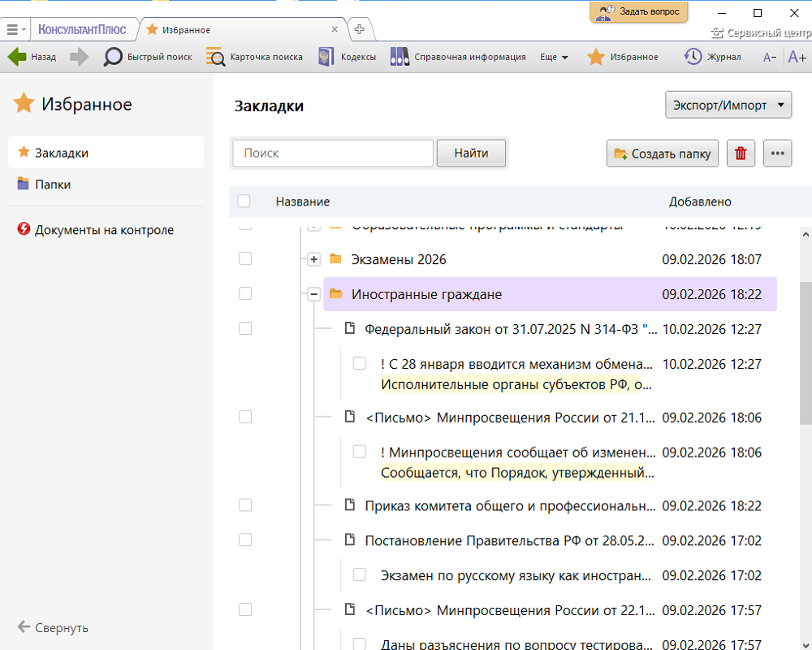Increase font size with A+ icon
This screenshot has height=650, width=812.
tap(797, 57)
